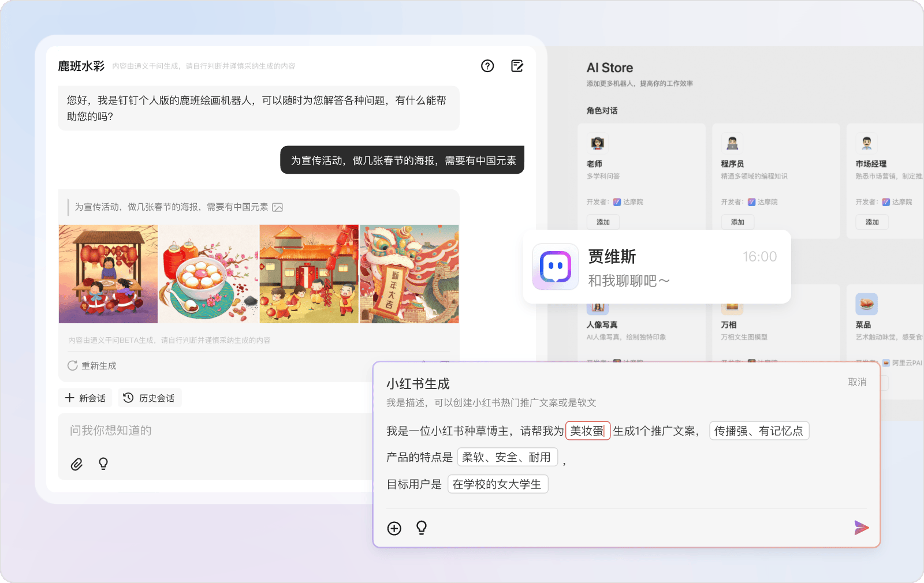Viewport: 924px width, 583px height.
Task: Send the prompt with the paper plane icon
Action: [861, 528]
